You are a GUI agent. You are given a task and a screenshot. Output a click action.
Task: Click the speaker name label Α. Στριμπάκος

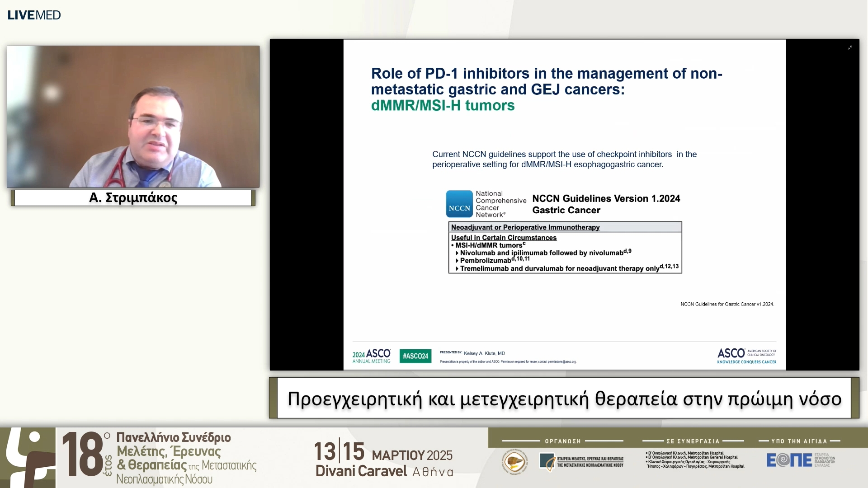click(x=133, y=198)
